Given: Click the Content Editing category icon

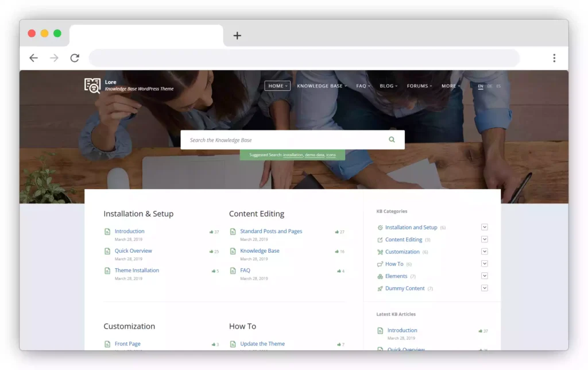Looking at the screenshot, I should tap(380, 240).
